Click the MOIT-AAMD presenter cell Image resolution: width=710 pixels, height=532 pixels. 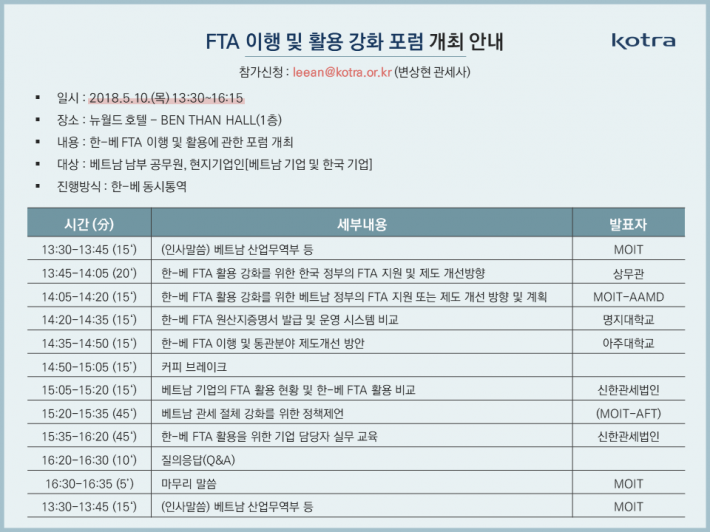click(x=628, y=297)
